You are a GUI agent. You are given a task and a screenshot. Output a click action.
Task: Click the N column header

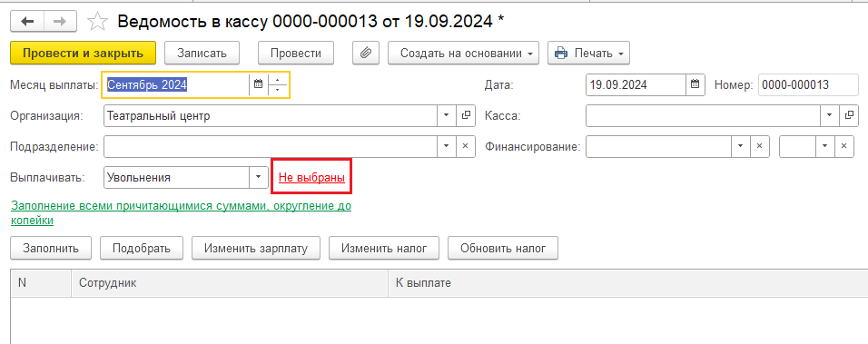point(41,283)
